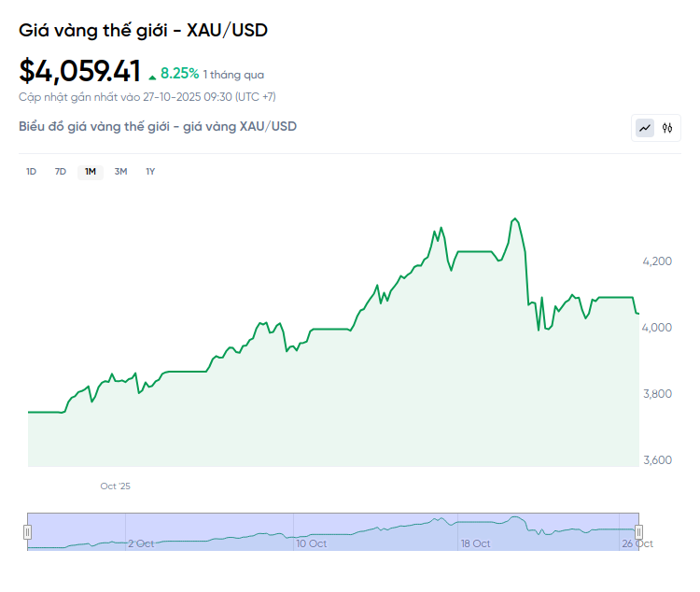Select the 7D time range
The width and height of the screenshot is (700, 592).
61,171
